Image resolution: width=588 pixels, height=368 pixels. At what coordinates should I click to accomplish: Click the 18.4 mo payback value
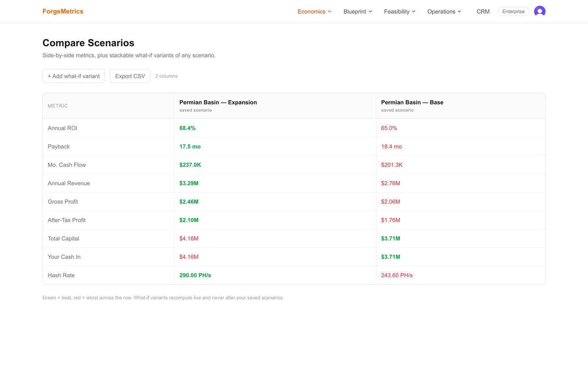[x=391, y=146]
